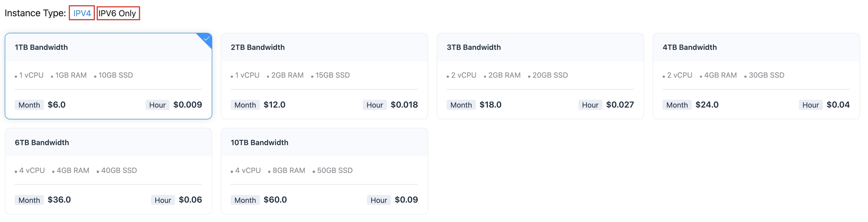Screen dimensions: 868x222
Task: Select the 1TB Bandwidth plan card
Action: (x=108, y=76)
